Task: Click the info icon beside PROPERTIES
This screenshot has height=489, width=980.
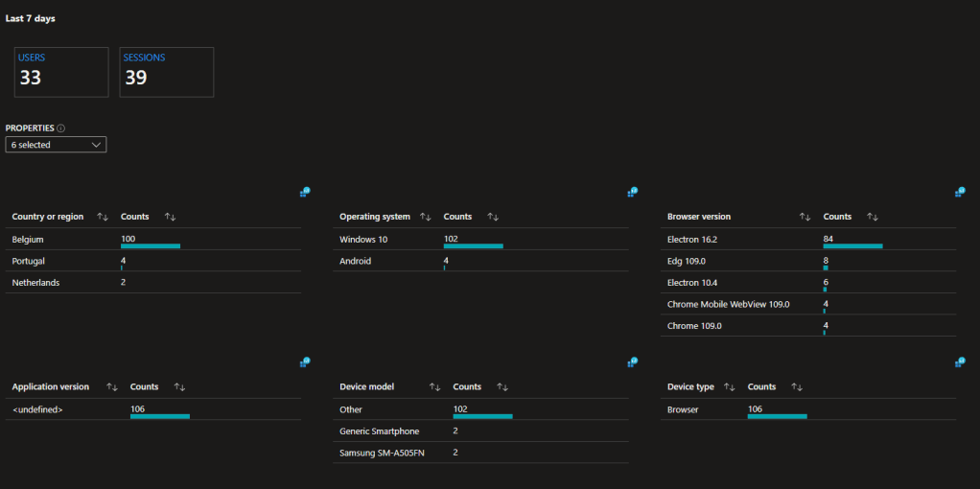Action: (61, 128)
